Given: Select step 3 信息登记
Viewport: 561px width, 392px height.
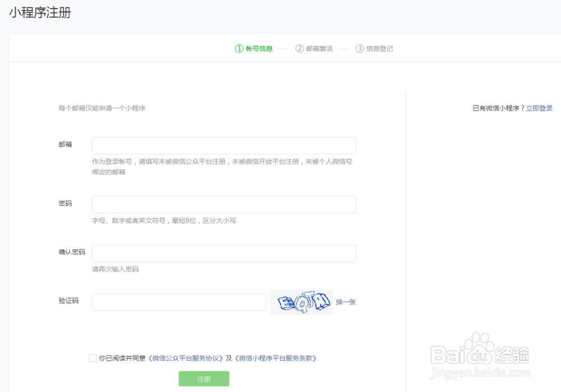Looking at the screenshot, I should pyautogui.click(x=374, y=49).
